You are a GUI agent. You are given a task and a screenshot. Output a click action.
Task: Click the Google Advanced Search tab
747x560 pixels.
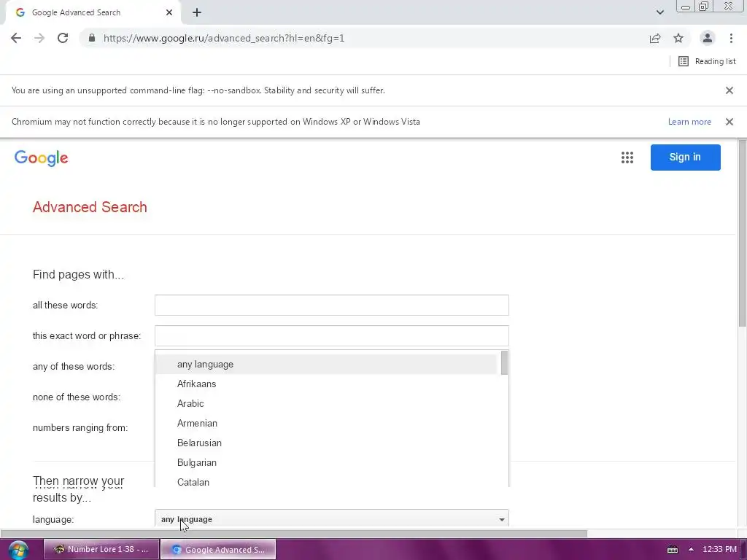tap(93, 12)
